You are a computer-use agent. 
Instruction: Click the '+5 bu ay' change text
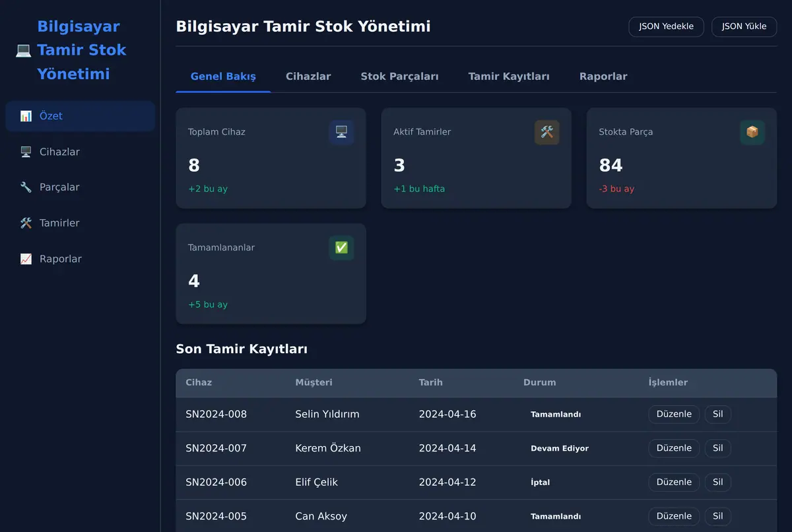coord(208,305)
